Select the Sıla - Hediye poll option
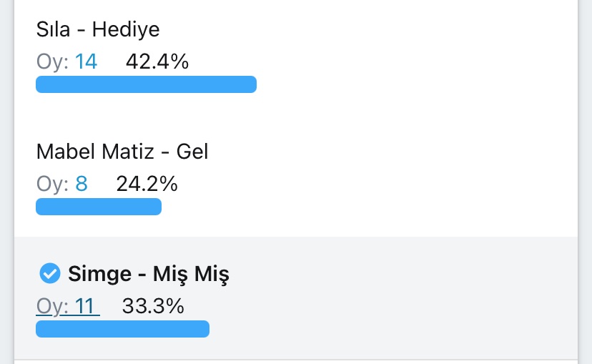The image size is (592, 364). [x=98, y=29]
